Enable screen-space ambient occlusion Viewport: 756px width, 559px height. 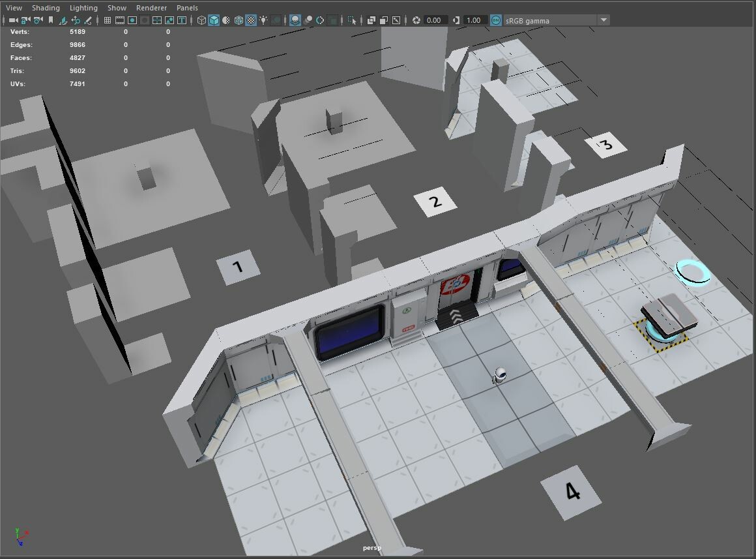pos(295,20)
